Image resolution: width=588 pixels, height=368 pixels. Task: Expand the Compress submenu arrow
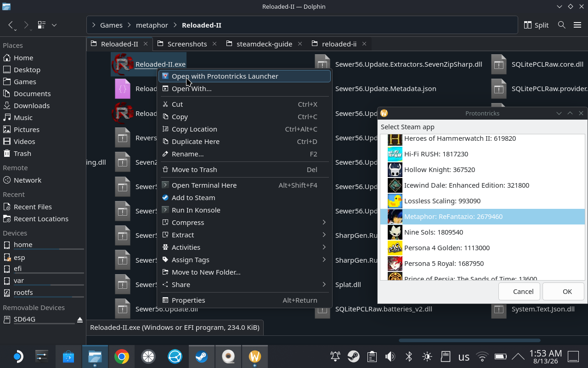tap(324, 222)
